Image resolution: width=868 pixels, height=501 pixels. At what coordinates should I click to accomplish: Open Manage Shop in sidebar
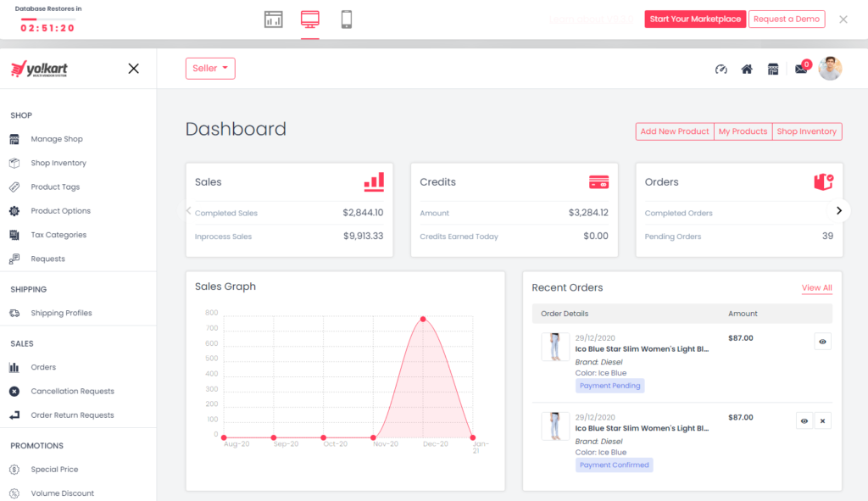[x=57, y=139]
